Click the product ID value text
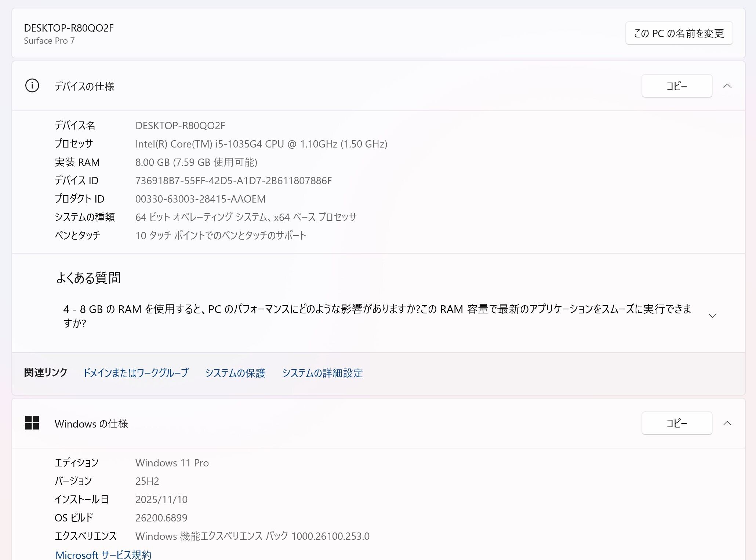The width and height of the screenshot is (756, 560). tap(200, 199)
